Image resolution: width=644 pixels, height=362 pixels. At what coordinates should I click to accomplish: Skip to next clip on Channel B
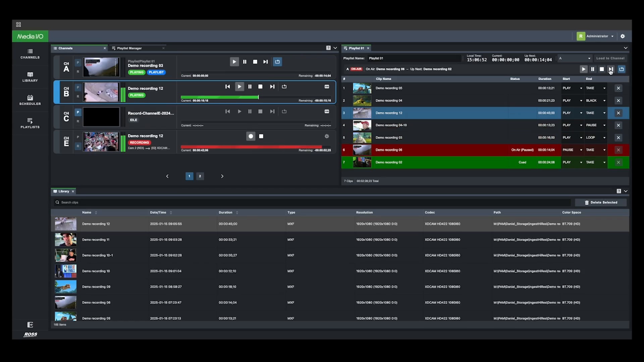tap(272, 86)
